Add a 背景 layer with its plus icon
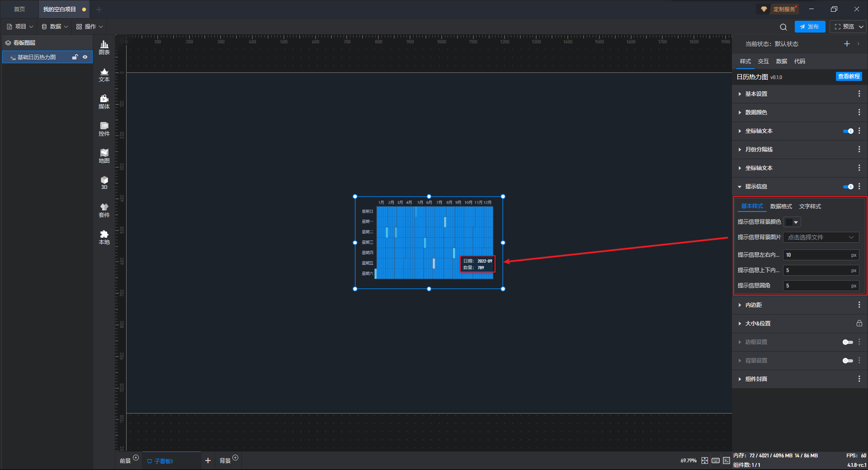Image resolution: width=868 pixels, height=470 pixels. 235,458
